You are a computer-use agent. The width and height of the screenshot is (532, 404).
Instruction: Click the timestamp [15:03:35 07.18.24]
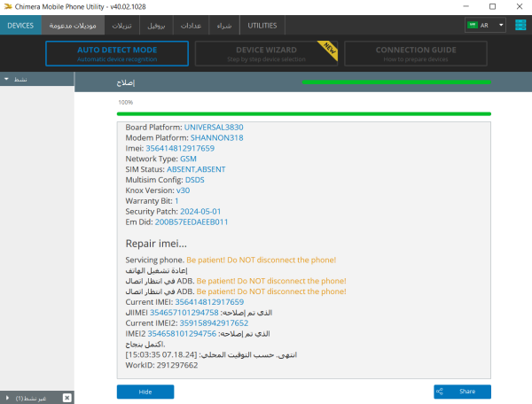[x=161, y=354]
